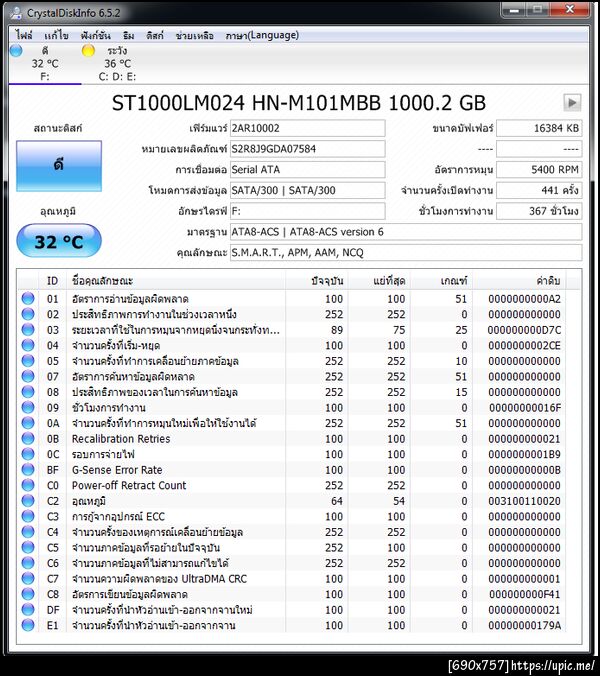The image size is (600, 676).
Task: Click the yellow caution icon for C: D: E:
Action: tap(88, 50)
